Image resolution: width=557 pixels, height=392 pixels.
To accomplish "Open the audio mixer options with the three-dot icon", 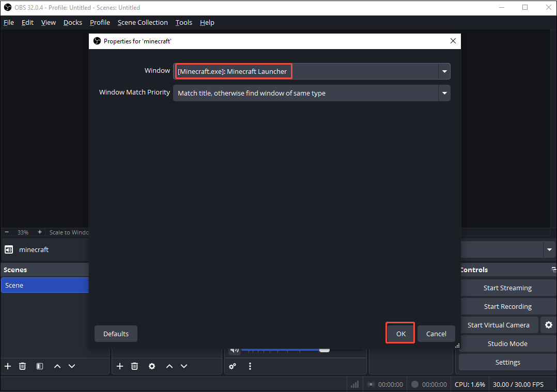I will (250, 366).
